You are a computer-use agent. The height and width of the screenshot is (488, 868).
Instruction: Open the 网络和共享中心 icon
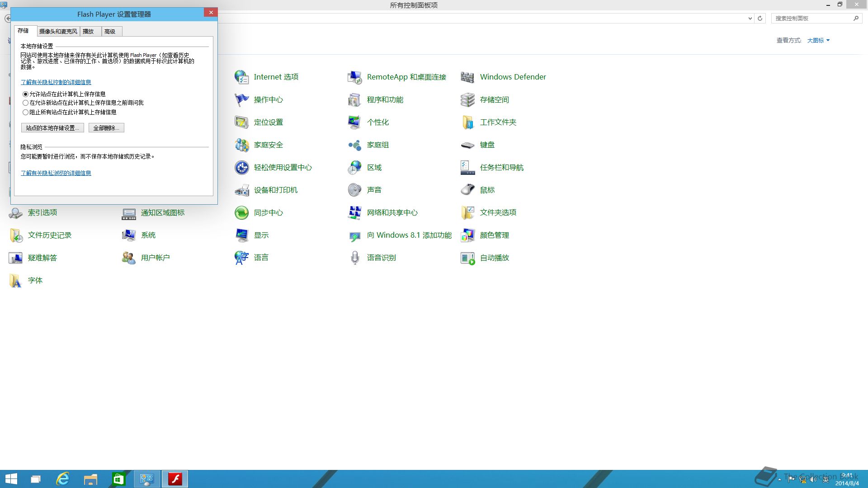coord(355,213)
